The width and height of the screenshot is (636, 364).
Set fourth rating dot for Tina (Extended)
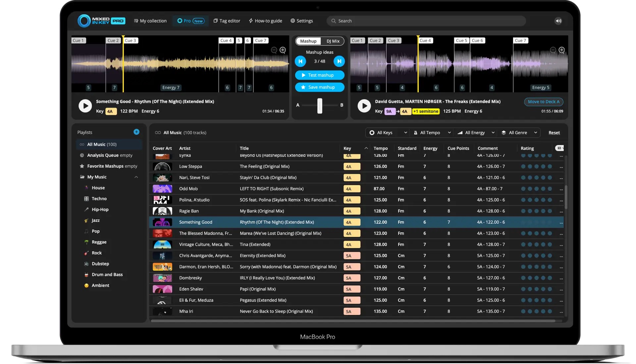[543, 245]
